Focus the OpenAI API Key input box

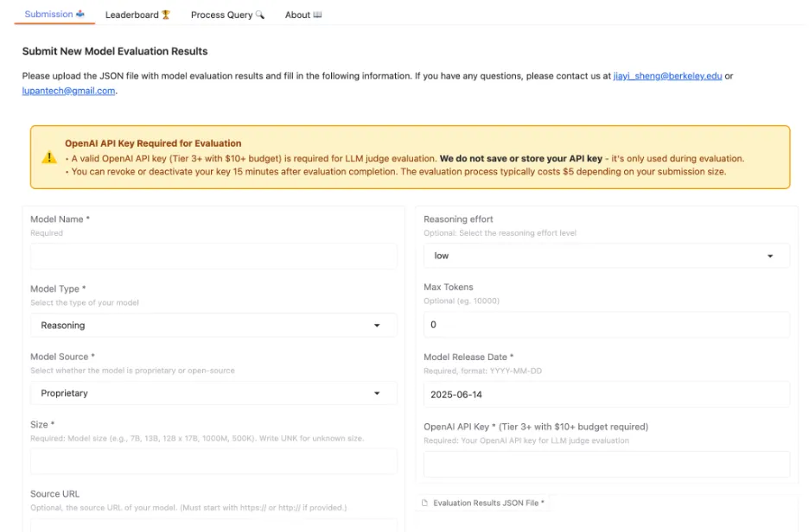pos(606,464)
